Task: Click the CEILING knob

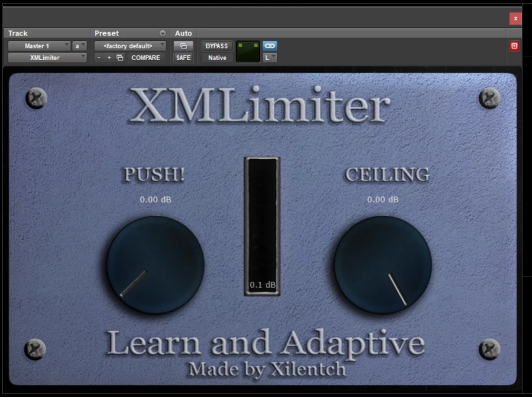Action: coord(383,265)
